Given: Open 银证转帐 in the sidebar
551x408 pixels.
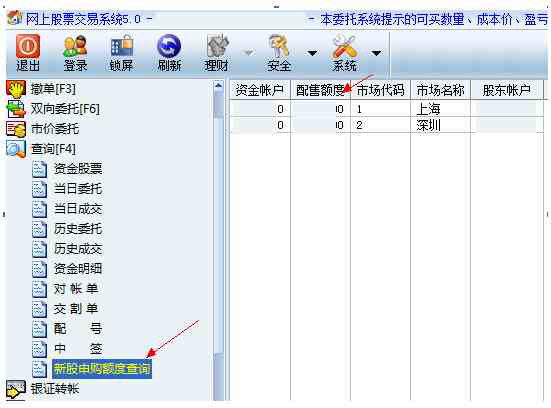Looking at the screenshot, I should coord(55,389).
